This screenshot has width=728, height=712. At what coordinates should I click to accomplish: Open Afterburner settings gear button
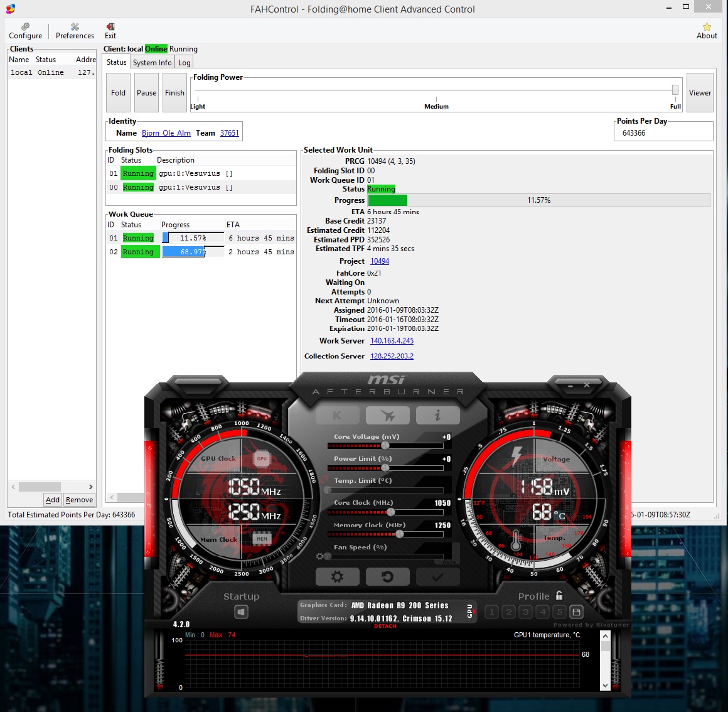338,576
